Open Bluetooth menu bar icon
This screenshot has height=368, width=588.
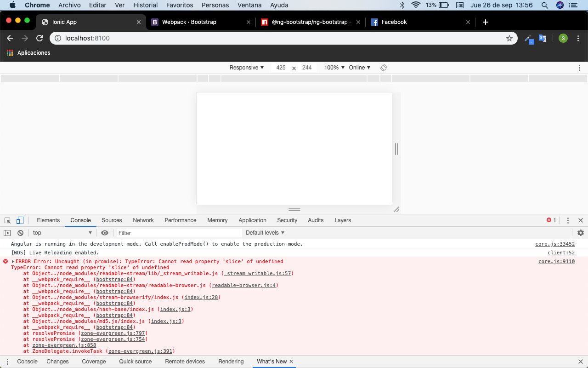click(401, 5)
